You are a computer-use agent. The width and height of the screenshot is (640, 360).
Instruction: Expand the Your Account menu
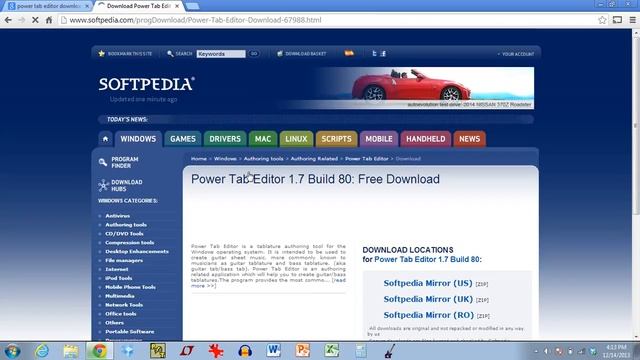pyautogui.click(x=516, y=54)
